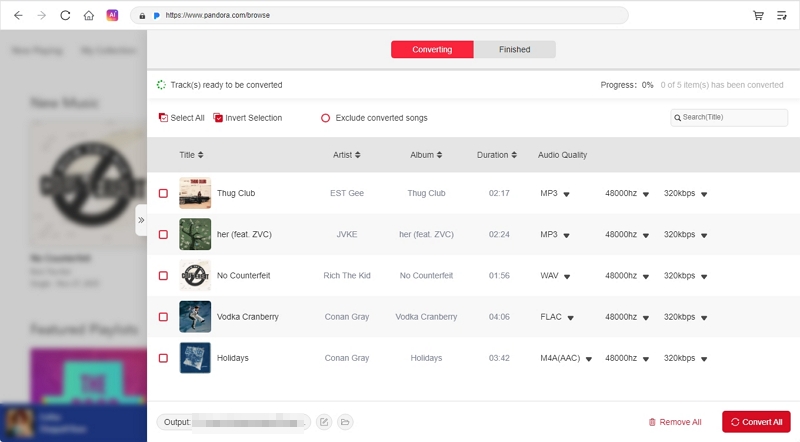Screen dimensions: 800x442
Task: Click the AI assistant icon in toolbar
Action: (112, 15)
